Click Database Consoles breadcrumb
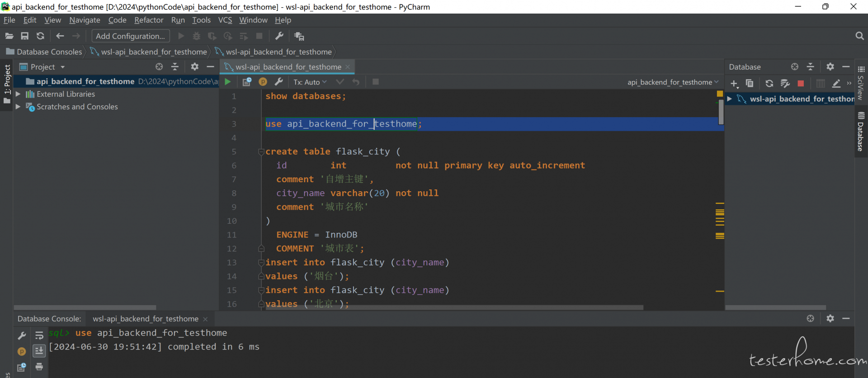The image size is (868, 378). (x=44, y=52)
